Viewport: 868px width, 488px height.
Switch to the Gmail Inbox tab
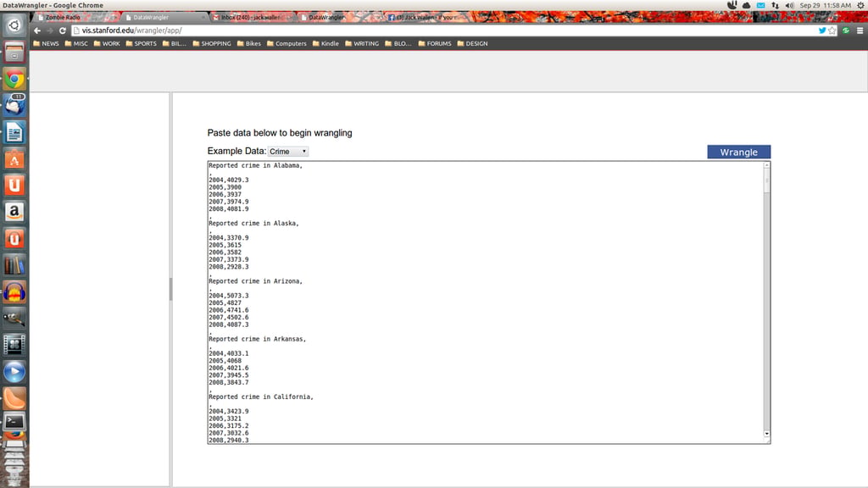click(250, 17)
